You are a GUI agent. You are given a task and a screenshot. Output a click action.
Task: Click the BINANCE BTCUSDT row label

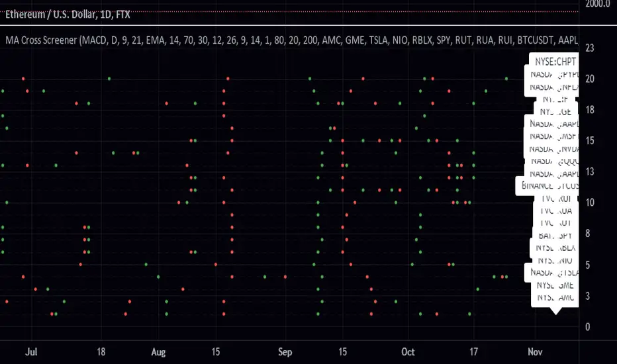(x=549, y=187)
